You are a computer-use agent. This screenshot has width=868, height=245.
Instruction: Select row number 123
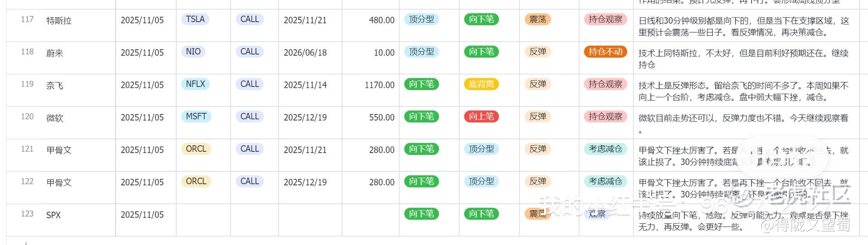coord(27,214)
